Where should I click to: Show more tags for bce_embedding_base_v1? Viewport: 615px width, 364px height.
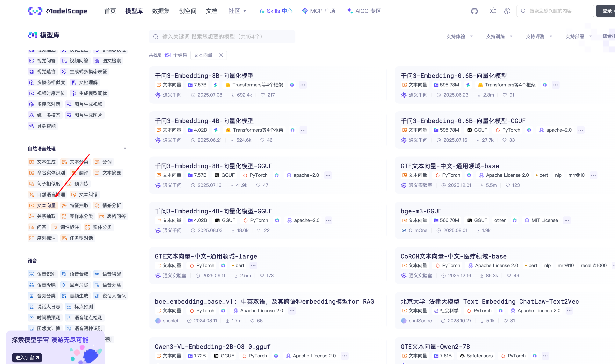click(292, 310)
